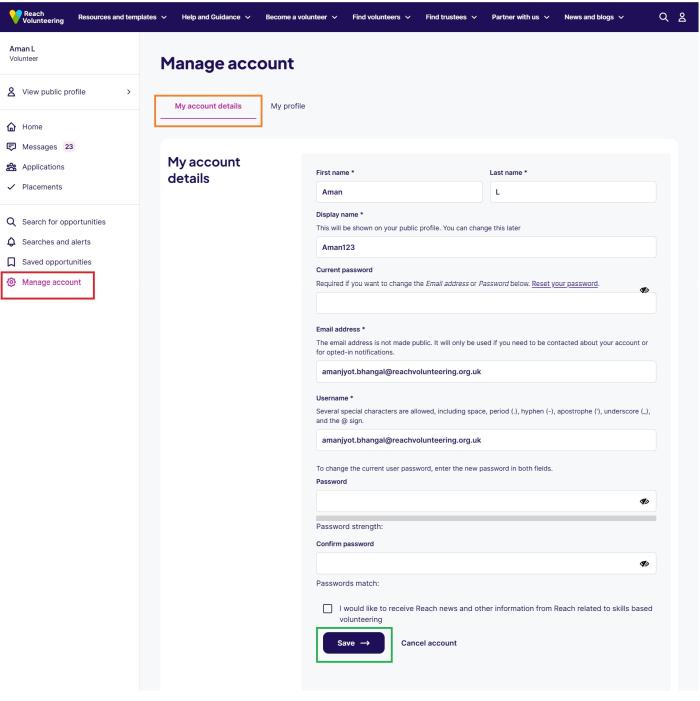
Task: Follow the Reset your password link
Action: 565,283
